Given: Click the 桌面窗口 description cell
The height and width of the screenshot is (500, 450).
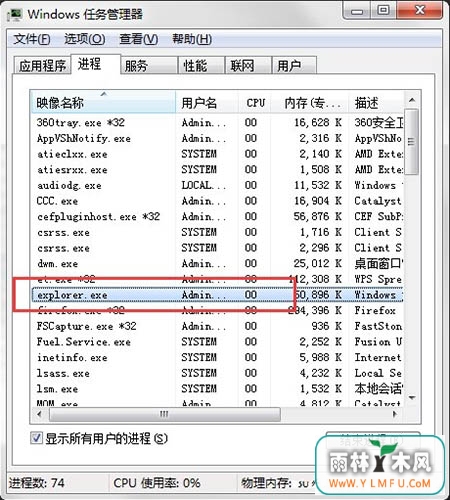Looking at the screenshot, I should pyautogui.click(x=378, y=264).
